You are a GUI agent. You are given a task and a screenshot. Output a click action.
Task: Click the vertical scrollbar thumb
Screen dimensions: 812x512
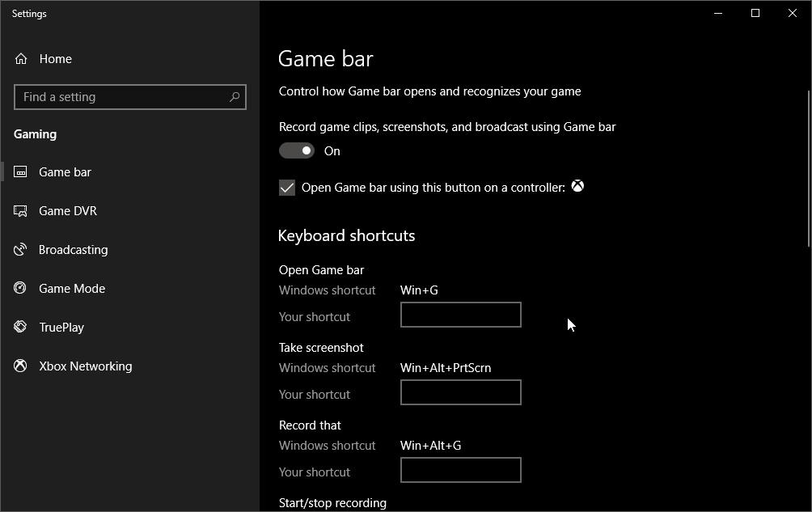809,168
